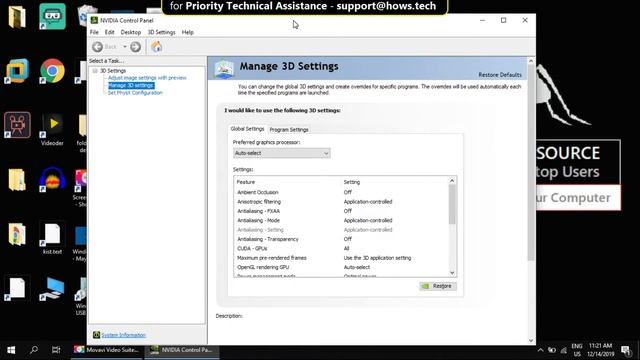Open the notification center icon
640x360 pixels.
pyautogui.click(x=626, y=350)
